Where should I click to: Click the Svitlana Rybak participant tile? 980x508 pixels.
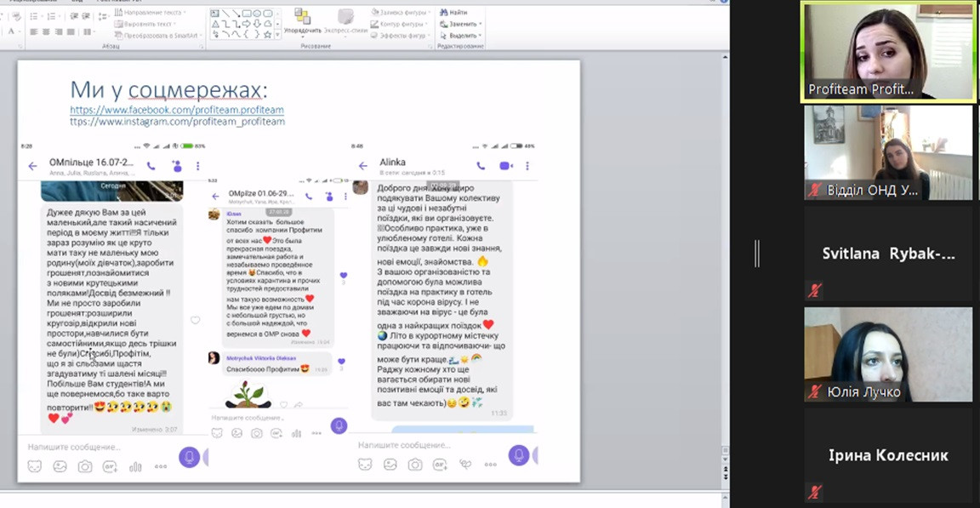[x=888, y=253]
